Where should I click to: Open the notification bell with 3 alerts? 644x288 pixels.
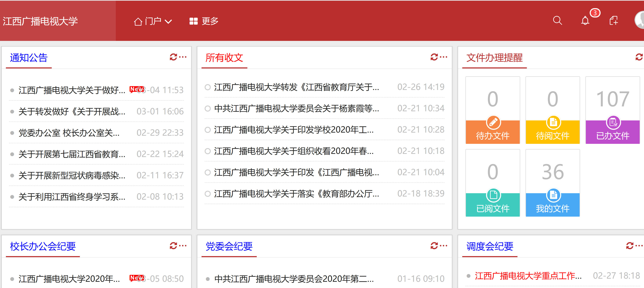(x=585, y=21)
